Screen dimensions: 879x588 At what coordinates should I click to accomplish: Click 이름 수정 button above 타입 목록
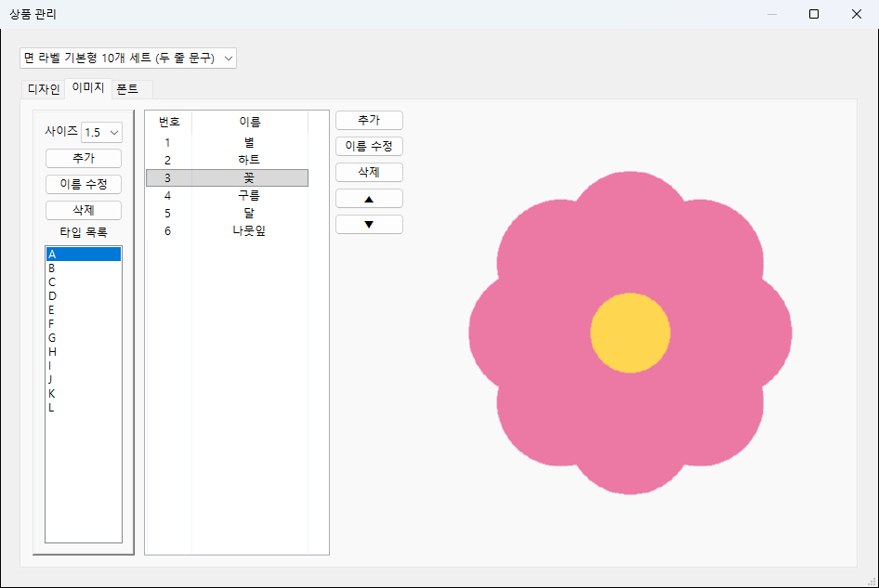tap(84, 184)
